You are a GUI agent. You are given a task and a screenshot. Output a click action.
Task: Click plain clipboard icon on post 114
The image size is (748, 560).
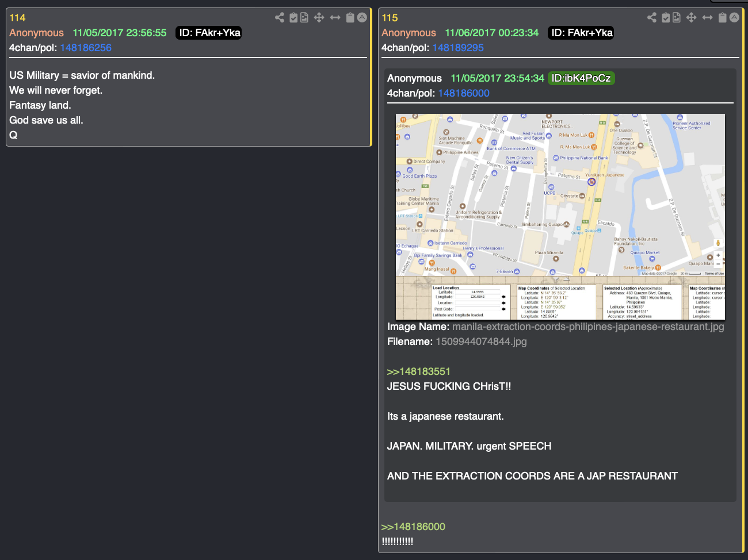click(350, 17)
